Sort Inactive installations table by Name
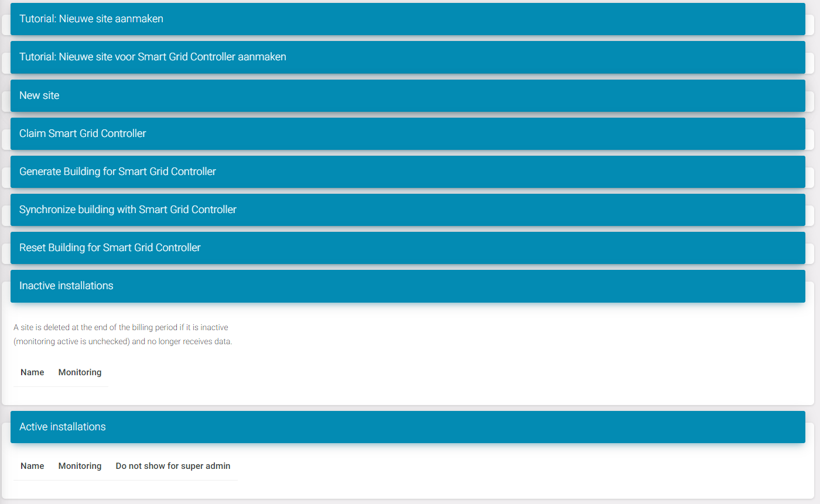The height and width of the screenshot is (504, 820). 32,372
